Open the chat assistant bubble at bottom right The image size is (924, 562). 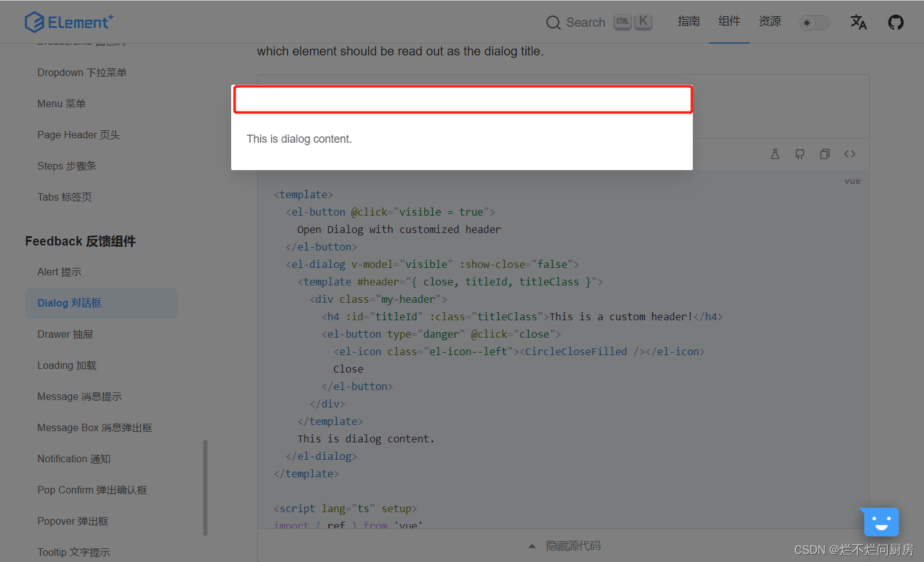pyautogui.click(x=880, y=522)
